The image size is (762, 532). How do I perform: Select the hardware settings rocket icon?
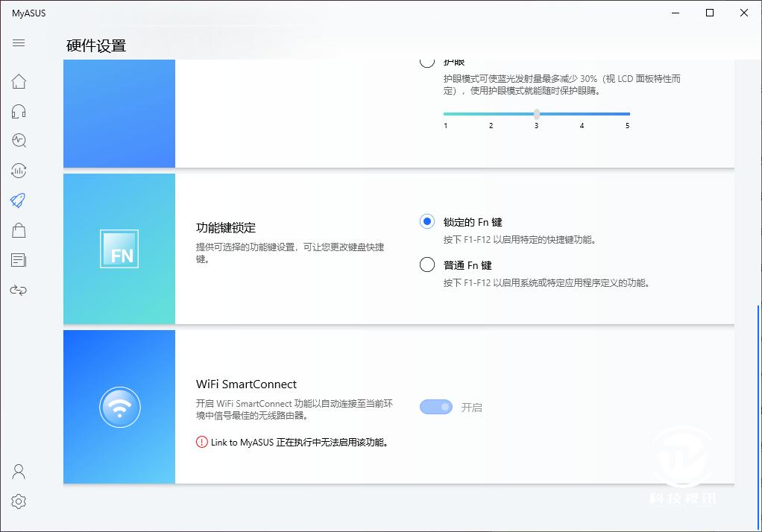pyautogui.click(x=19, y=200)
